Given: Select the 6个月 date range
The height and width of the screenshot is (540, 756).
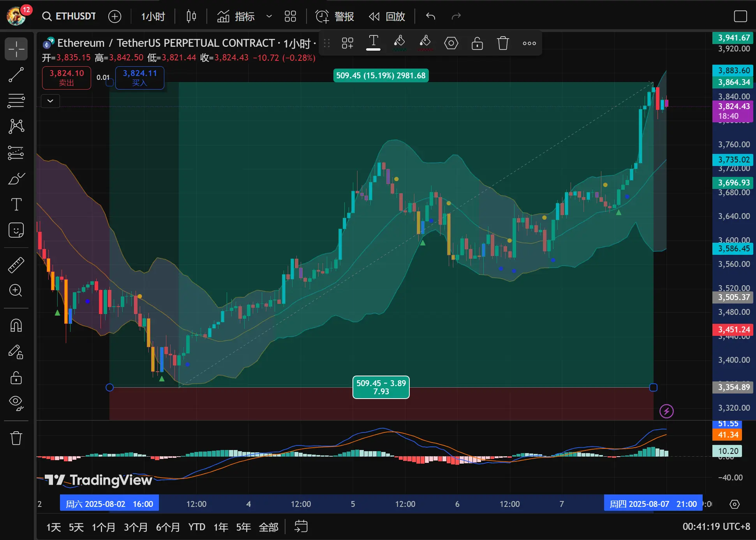Looking at the screenshot, I should [168, 527].
